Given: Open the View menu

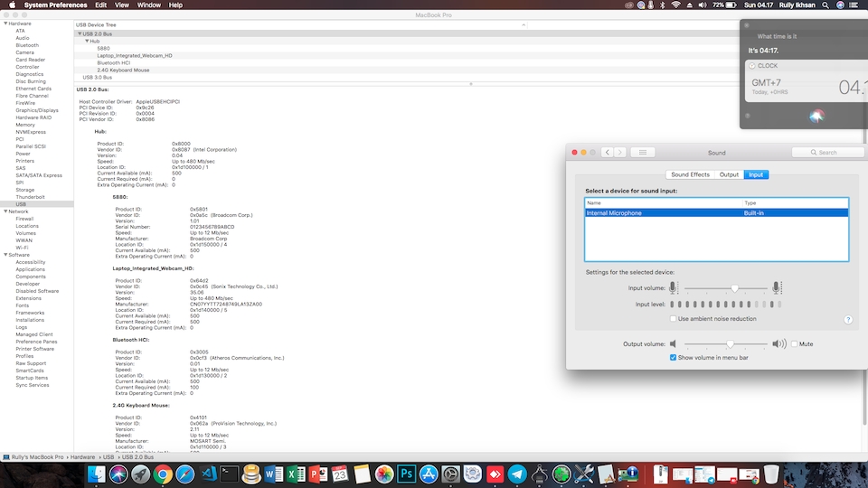Looking at the screenshot, I should [x=122, y=5].
